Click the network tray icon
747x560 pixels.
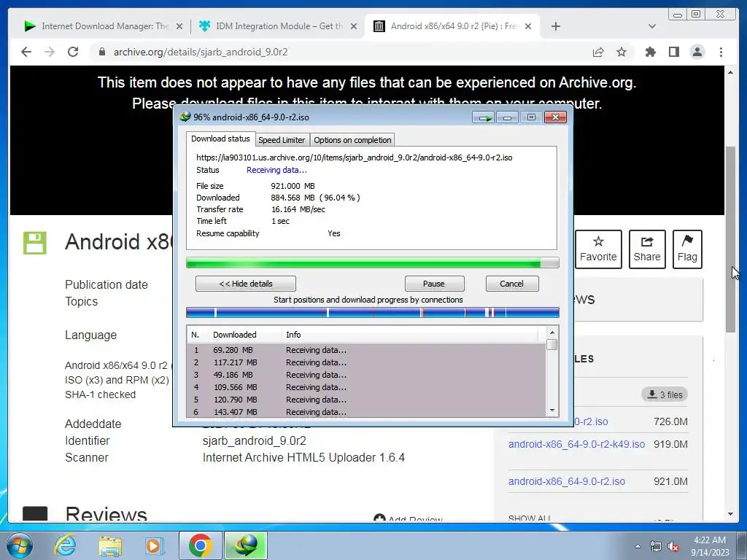[656, 546]
